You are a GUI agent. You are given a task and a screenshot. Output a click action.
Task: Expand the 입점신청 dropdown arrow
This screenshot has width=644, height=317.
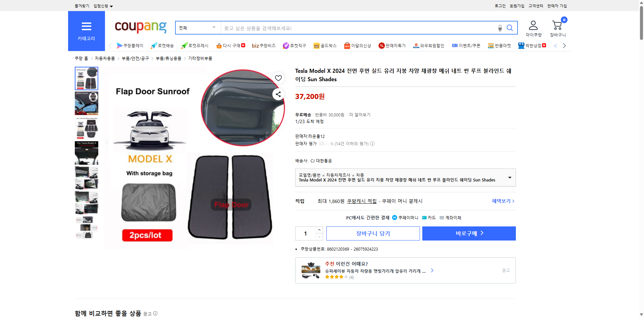pyautogui.click(x=111, y=6)
